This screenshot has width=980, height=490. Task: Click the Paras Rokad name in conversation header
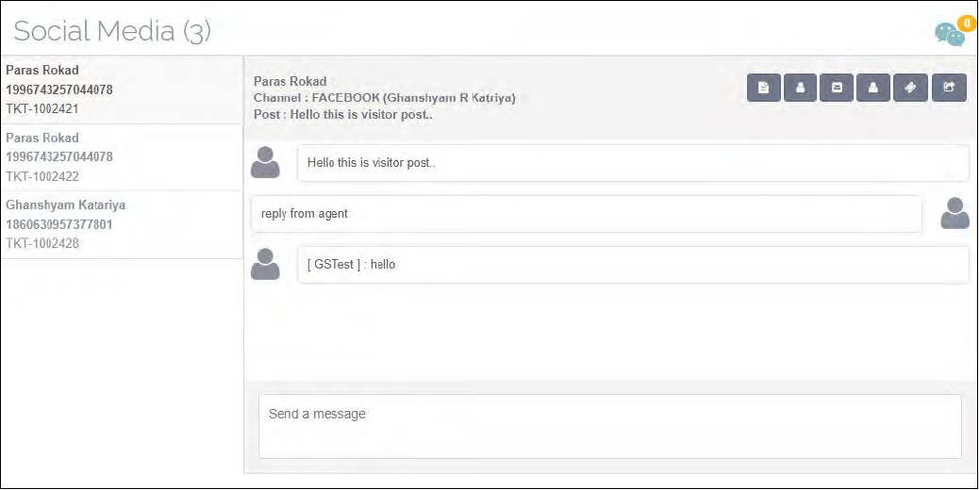(290, 82)
